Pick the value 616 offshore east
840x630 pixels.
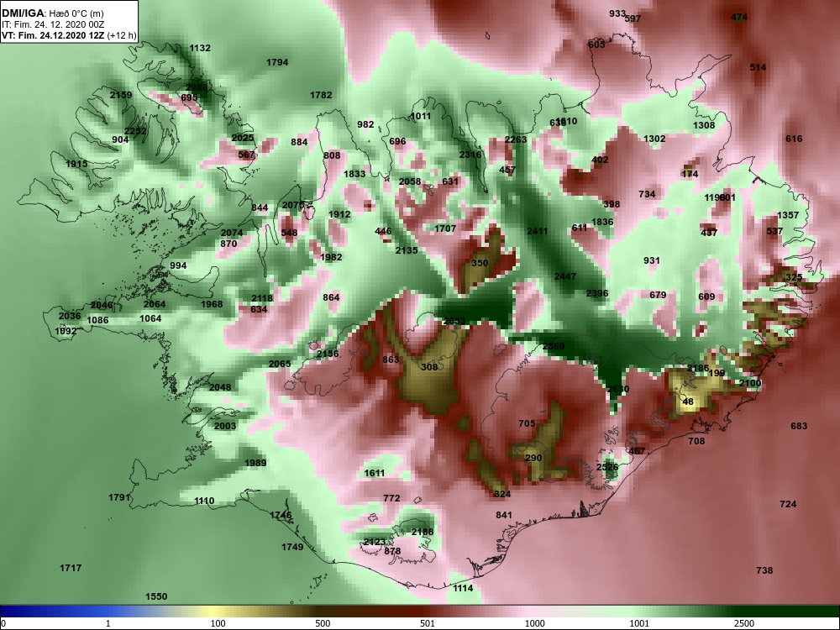pos(794,139)
